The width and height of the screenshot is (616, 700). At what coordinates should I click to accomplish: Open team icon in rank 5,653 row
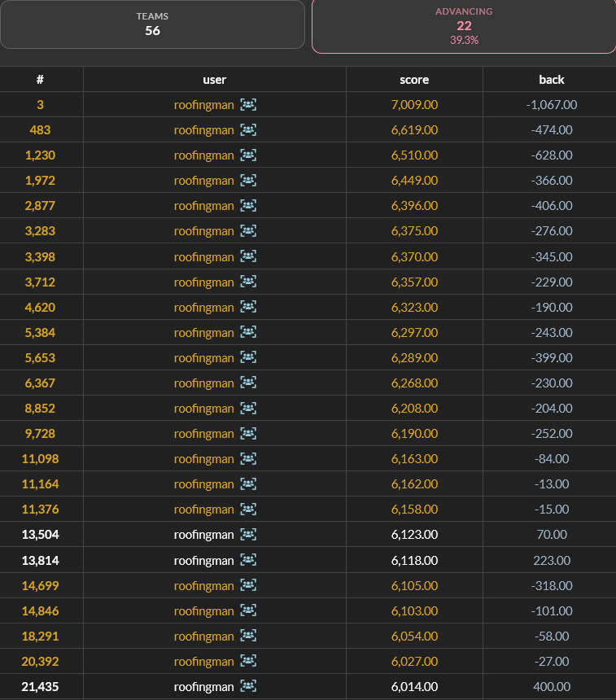pos(248,357)
